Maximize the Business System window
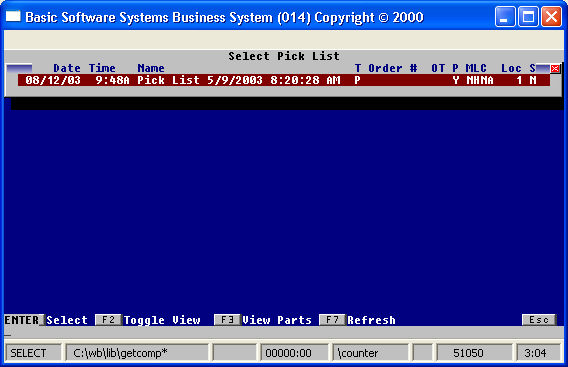 (x=528, y=17)
